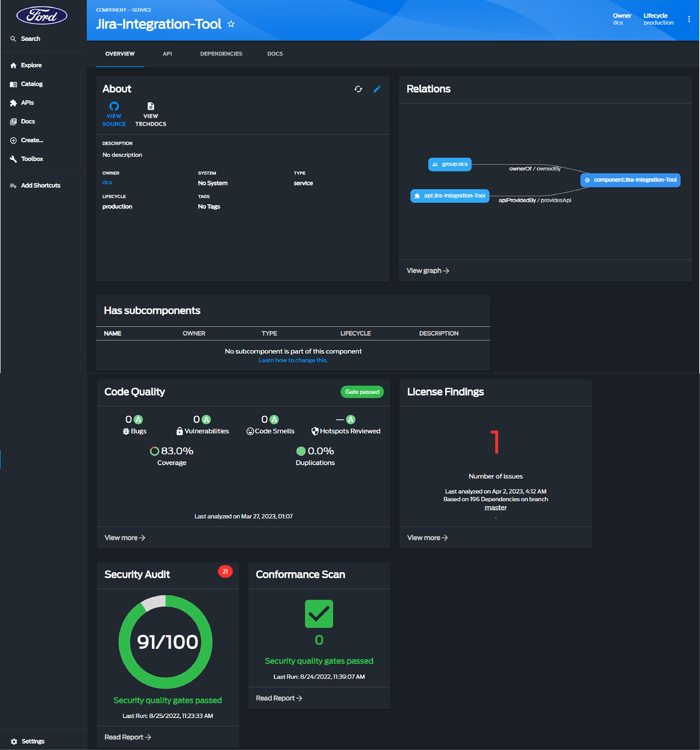Click the Bugs rating A badge
This screenshot has width=700, height=750.
pyautogui.click(x=139, y=419)
